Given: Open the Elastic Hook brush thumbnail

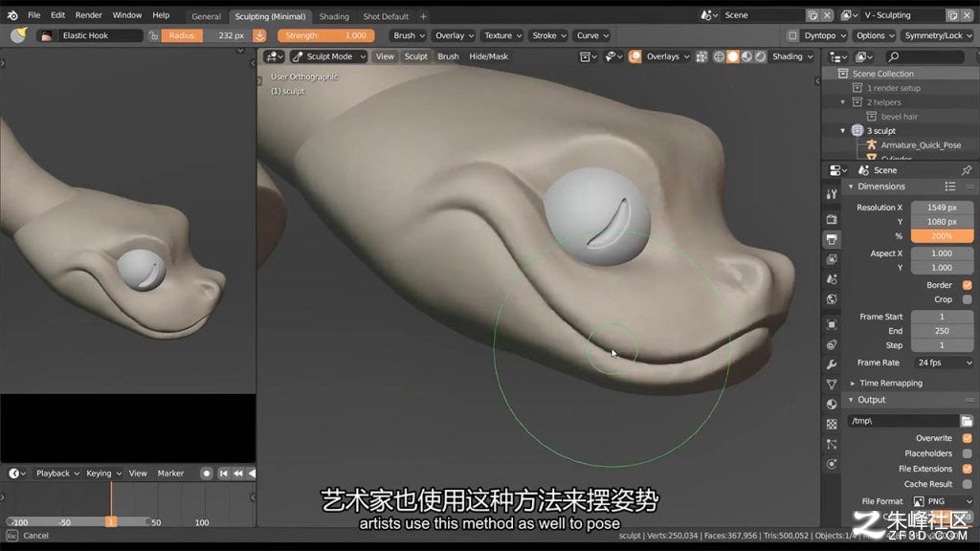Looking at the screenshot, I should tap(46, 35).
